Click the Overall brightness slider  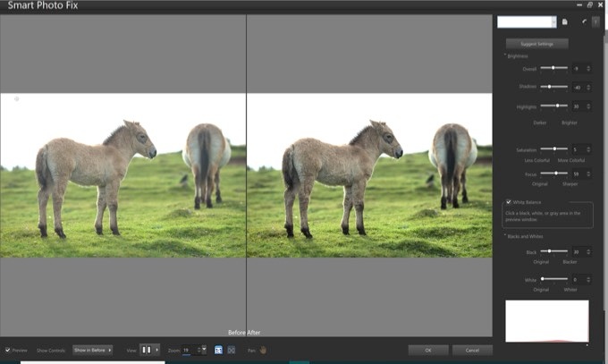coord(553,68)
